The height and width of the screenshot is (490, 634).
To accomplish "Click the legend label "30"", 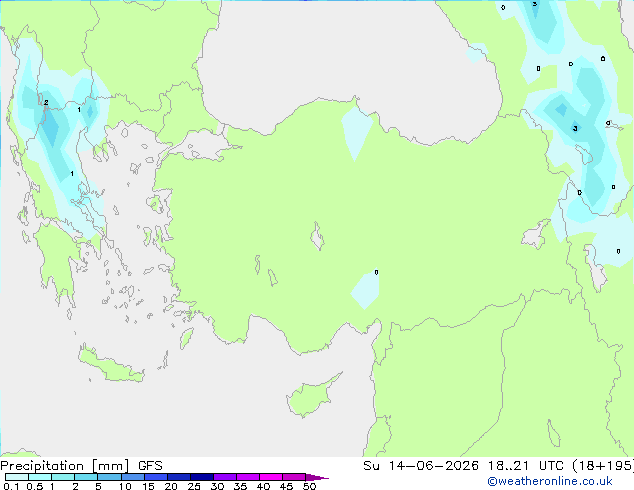I will 217,486.
